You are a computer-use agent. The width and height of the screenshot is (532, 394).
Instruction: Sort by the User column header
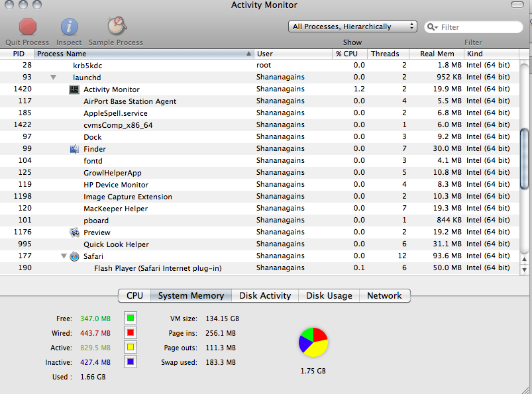click(x=293, y=54)
